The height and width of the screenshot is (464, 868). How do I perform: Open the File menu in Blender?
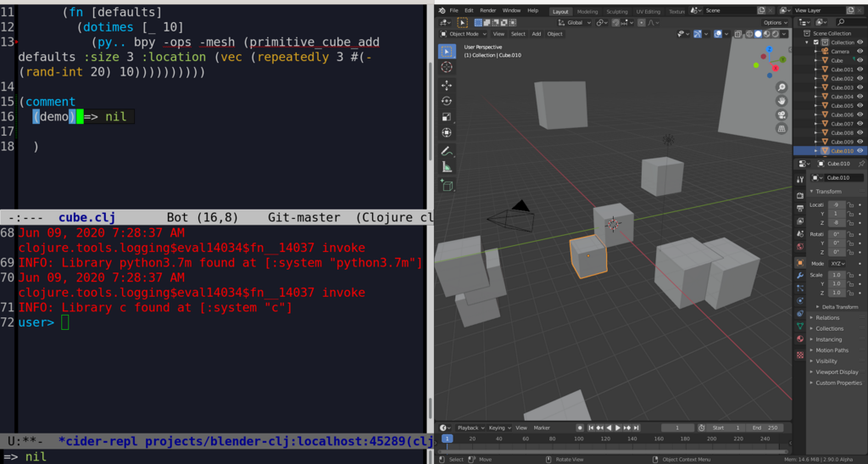[x=454, y=10]
